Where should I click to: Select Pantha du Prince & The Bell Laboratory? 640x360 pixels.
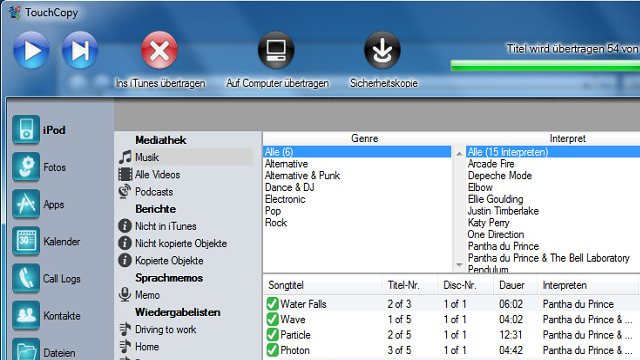point(549,258)
